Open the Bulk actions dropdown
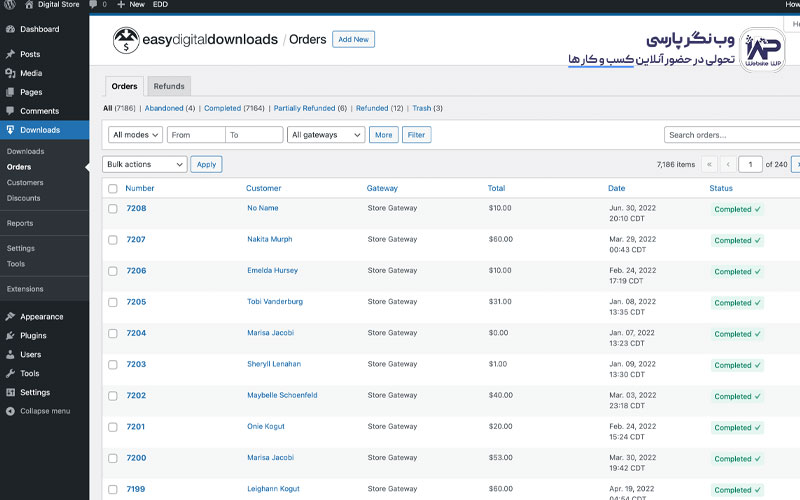Image resolution: width=800 pixels, height=500 pixels. pos(145,164)
